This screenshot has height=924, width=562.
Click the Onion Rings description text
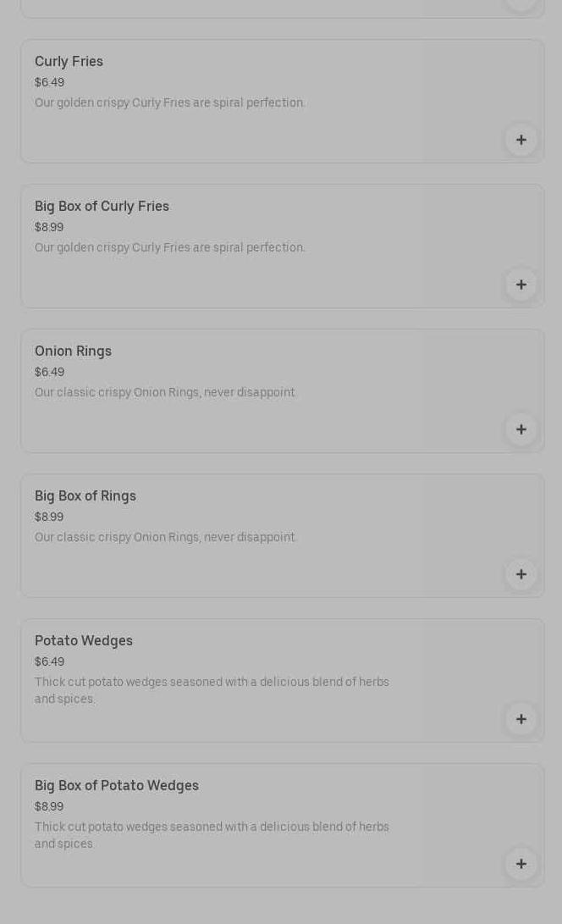(x=165, y=393)
